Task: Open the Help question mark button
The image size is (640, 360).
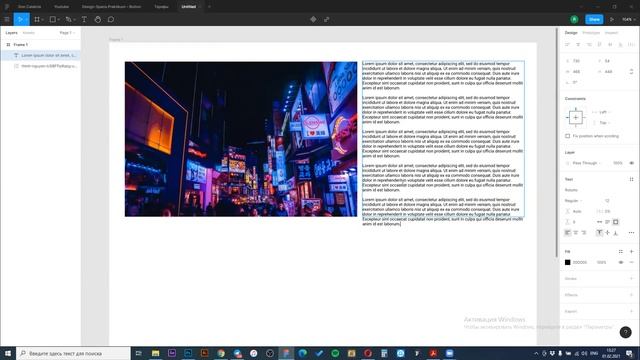Action: coord(625,332)
